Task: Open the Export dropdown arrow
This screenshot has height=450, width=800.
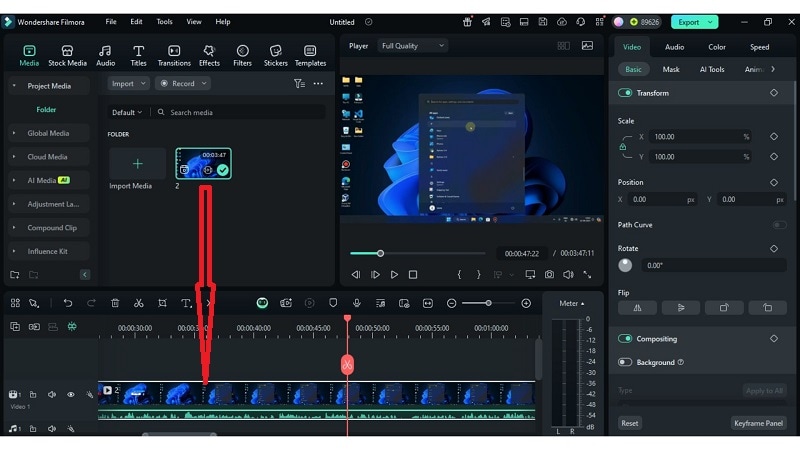Action: (710, 22)
